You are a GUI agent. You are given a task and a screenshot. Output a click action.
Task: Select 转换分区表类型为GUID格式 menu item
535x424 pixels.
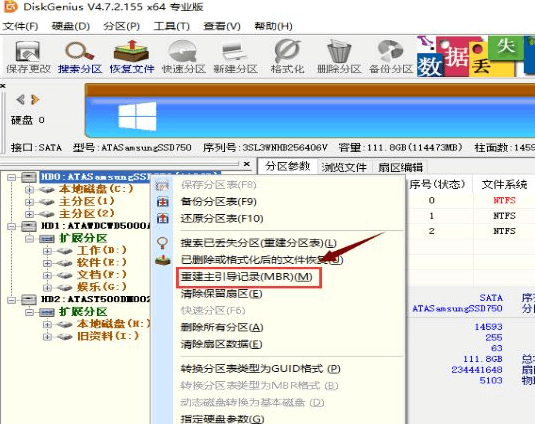point(261,369)
